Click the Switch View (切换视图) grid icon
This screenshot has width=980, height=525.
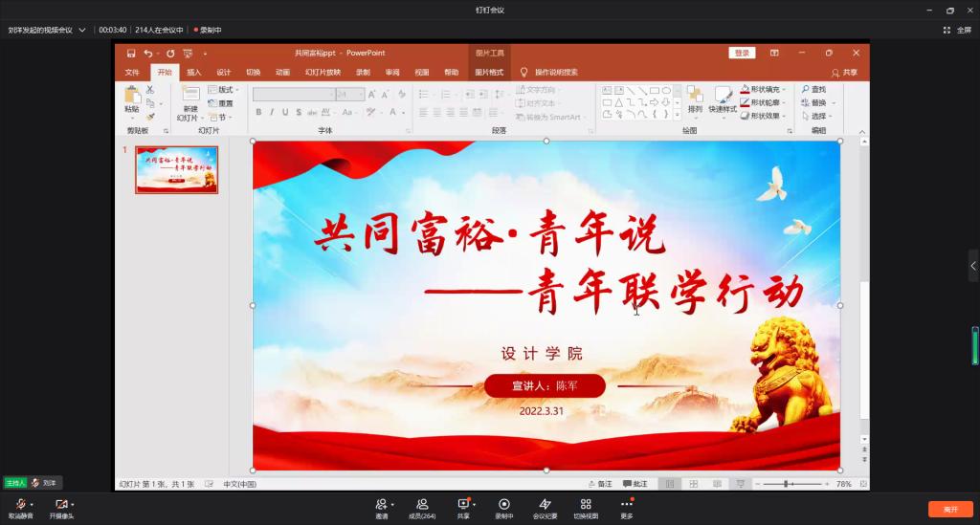(x=586, y=504)
